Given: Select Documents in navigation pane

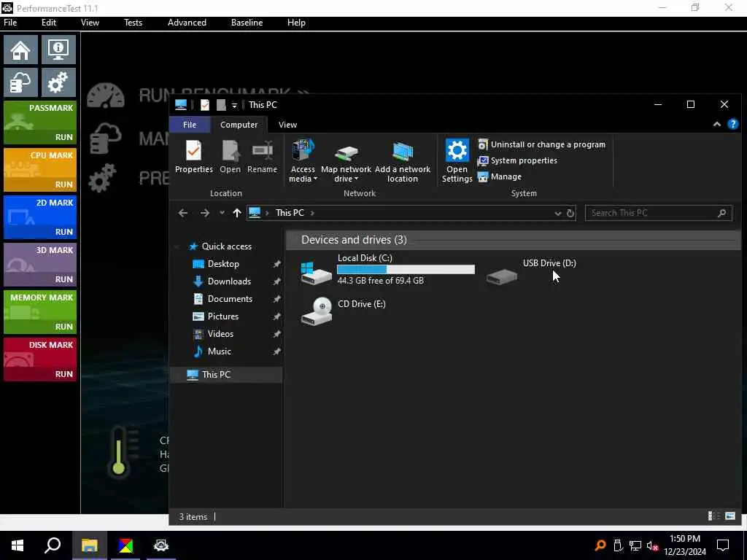Looking at the screenshot, I should pyautogui.click(x=230, y=299).
